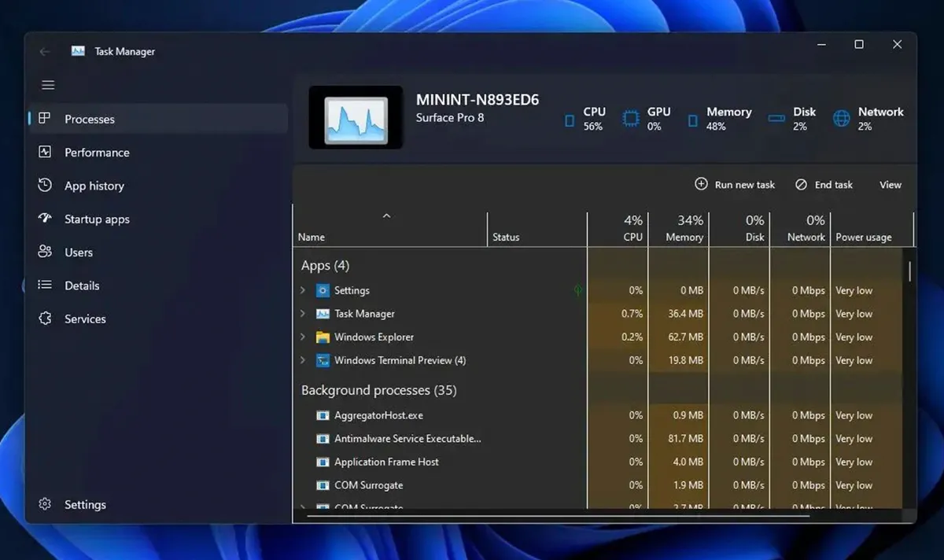This screenshot has width=944, height=560.
Task: Click the GPU icon in header
Action: (x=631, y=119)
